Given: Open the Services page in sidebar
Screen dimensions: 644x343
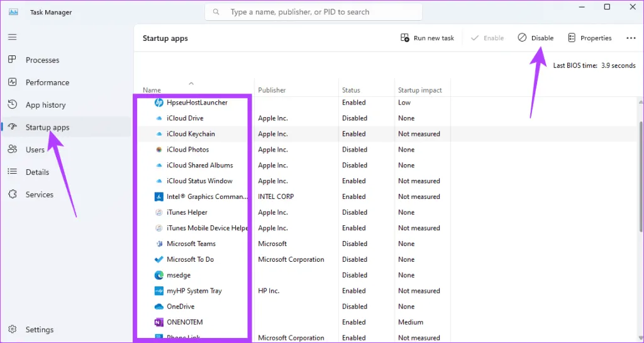Looking at the screenshot, I should coord(39,194).
